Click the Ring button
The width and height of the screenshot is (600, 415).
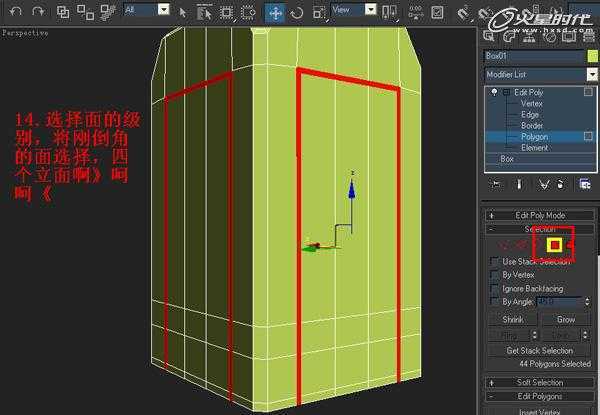[509, 335]
